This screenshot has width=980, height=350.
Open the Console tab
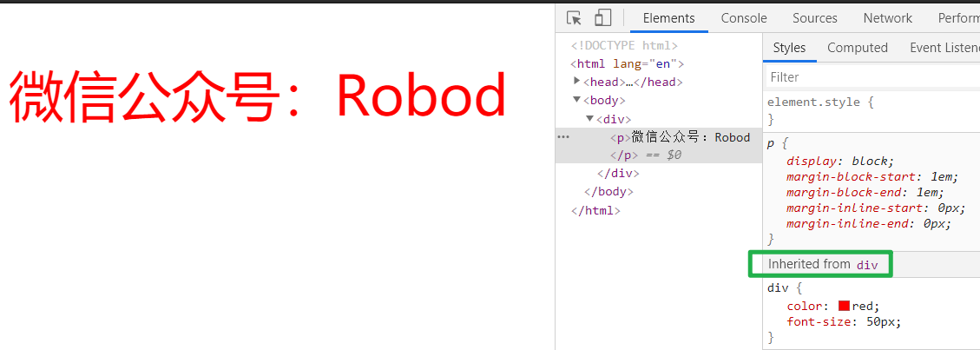tap(744, 18)
